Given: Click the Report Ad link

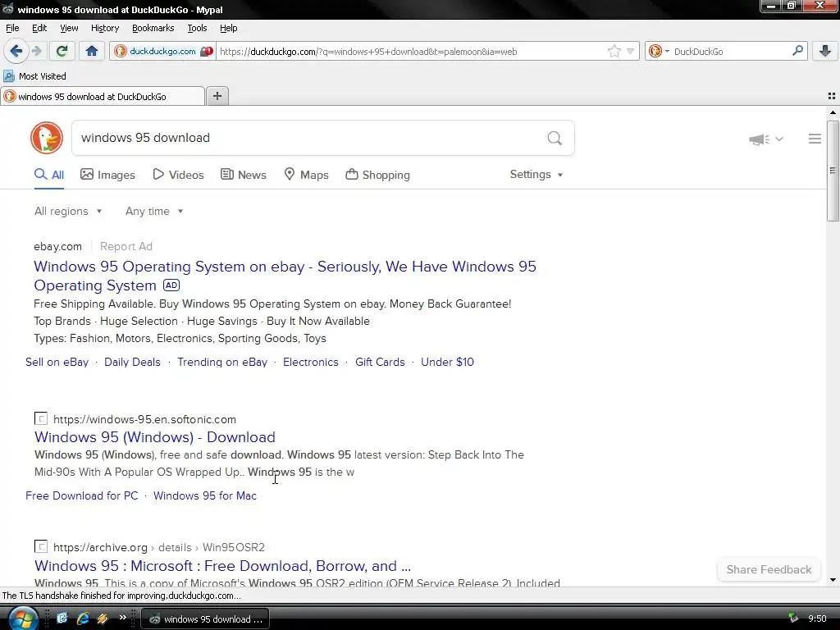Looking at the screenshot, I should [x=126, y=246].
